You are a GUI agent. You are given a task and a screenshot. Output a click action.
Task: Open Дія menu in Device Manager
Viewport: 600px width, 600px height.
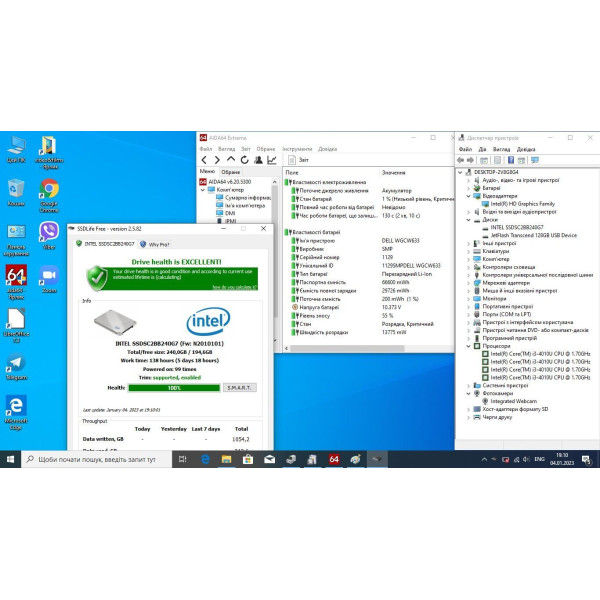coord(483,149)
